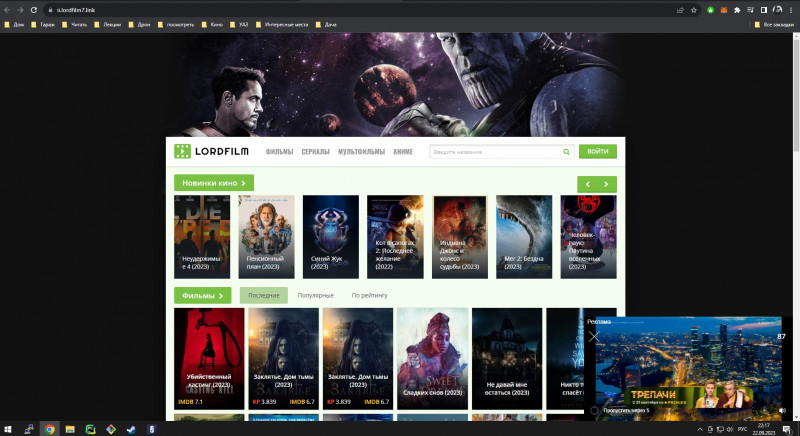Open Убийственный кастинг (2023) film card

209,358
